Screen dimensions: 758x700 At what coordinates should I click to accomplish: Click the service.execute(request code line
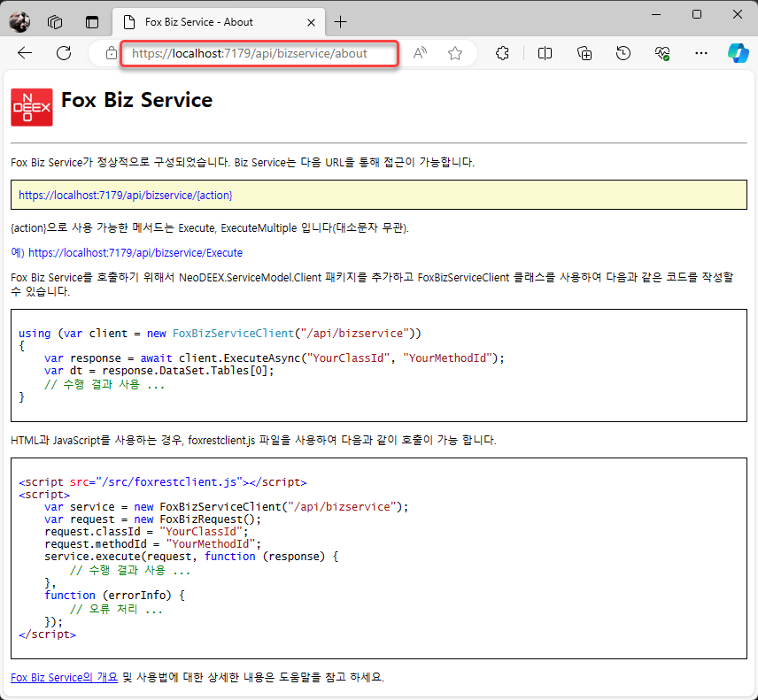point(191,557)
